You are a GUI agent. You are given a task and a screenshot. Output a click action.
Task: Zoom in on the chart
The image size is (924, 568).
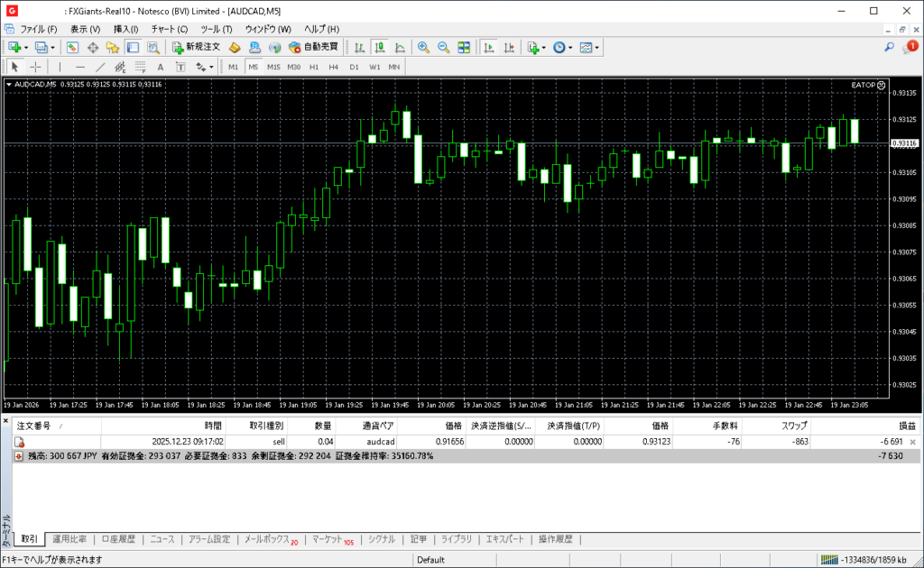[422, 47]
